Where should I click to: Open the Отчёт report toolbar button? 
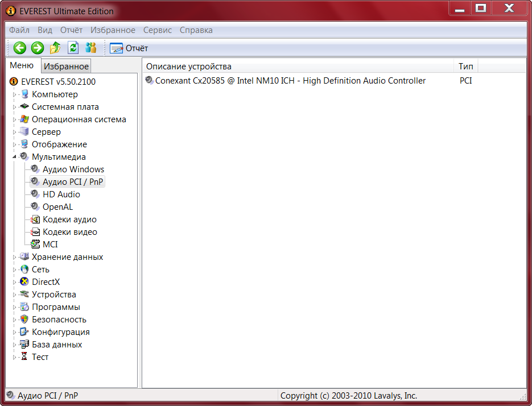tap(129, 48)
